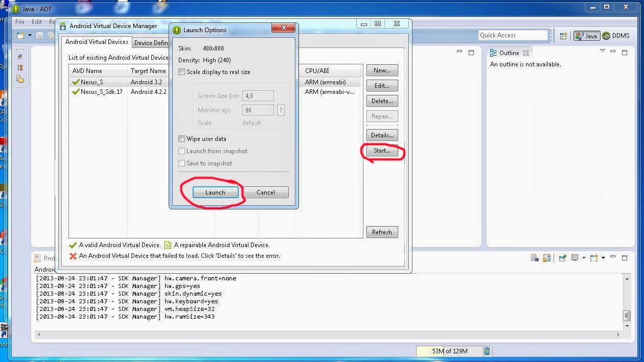Open the new wizard dropdown arrow

30,35
